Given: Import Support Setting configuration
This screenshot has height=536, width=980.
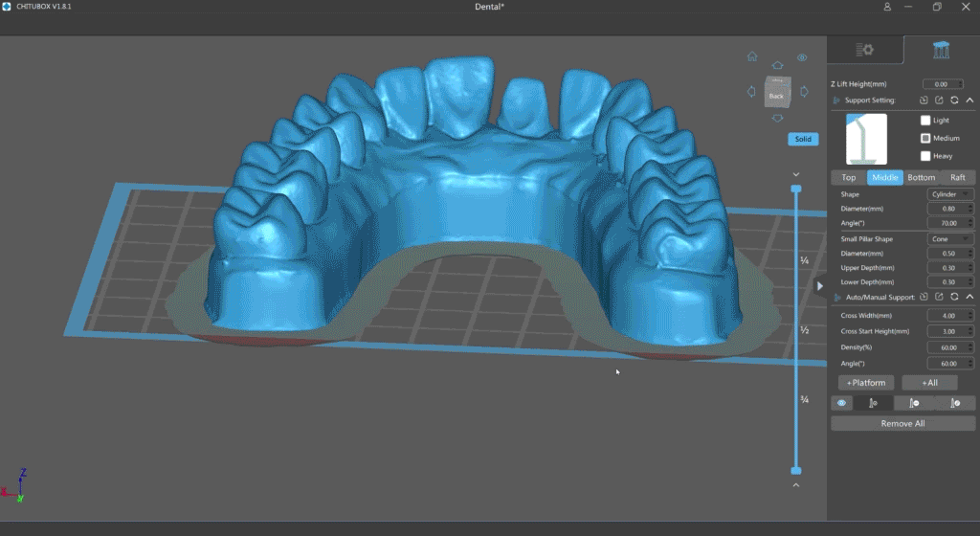Looking at the screenshot, I should pyautogui.click(x=924, y=100).
